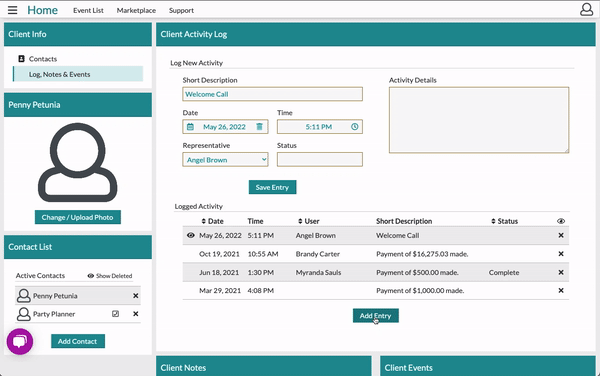Open Support menu item
600x376 pixels.
181,10
